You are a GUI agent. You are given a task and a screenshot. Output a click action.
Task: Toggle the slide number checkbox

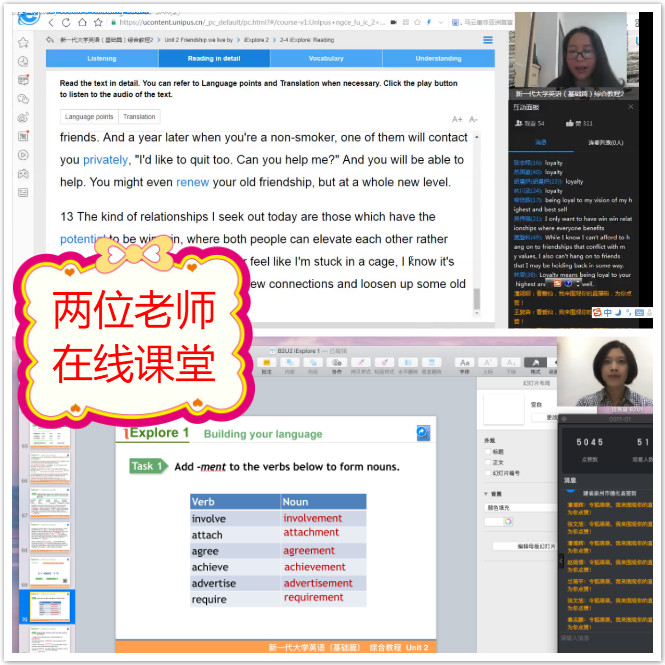click(487, 474)
